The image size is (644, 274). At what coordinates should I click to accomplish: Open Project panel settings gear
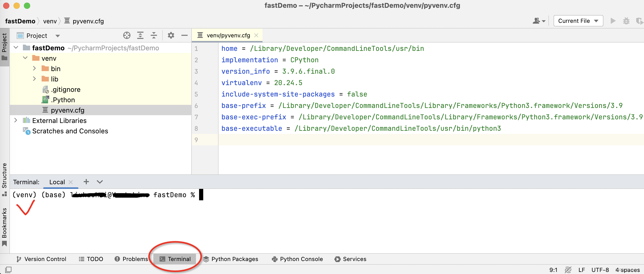171,35
